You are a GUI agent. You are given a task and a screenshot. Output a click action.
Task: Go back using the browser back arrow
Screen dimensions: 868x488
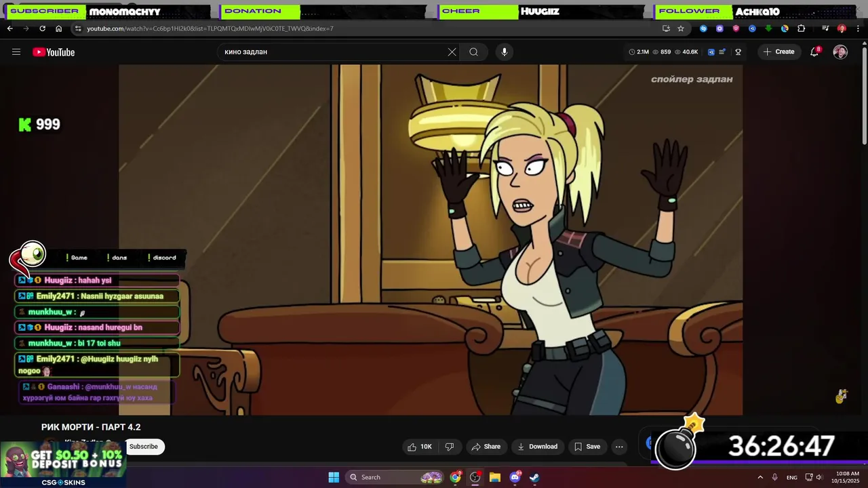tap(9, 28)
